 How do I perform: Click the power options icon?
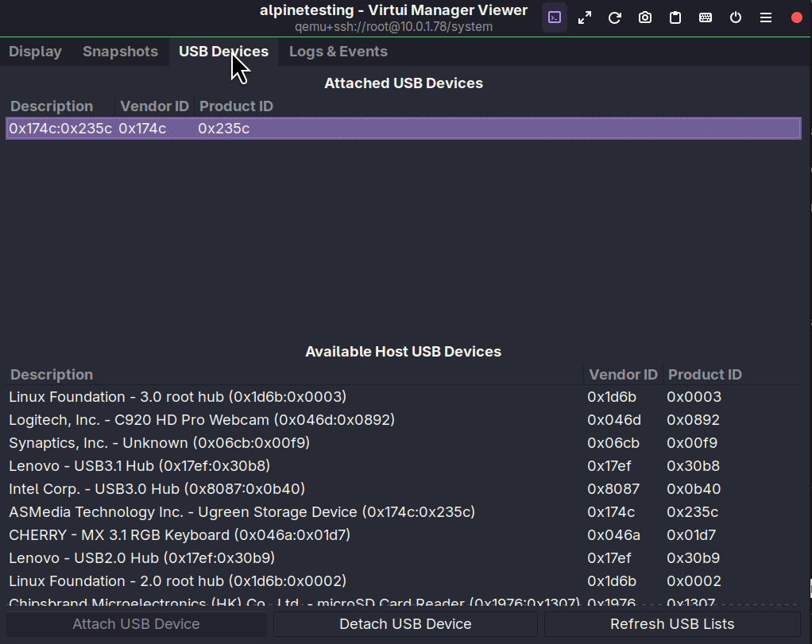[735, 17]
